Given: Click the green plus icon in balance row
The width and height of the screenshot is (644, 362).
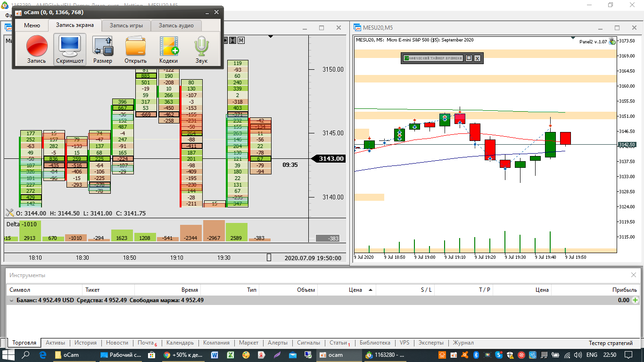Looking at the screenshot, I should (x=636, y=300).
